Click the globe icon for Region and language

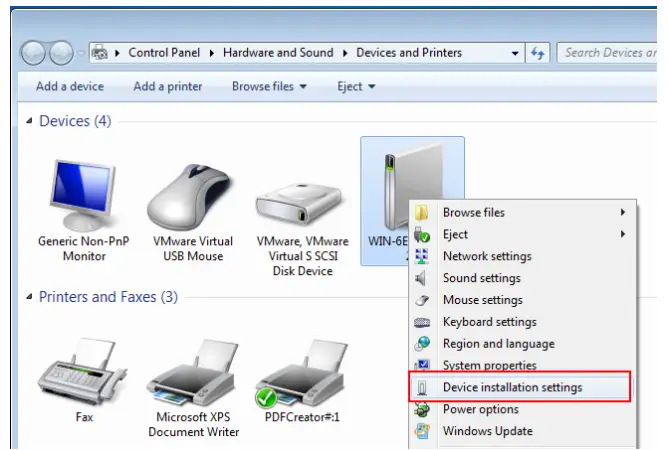422,343
